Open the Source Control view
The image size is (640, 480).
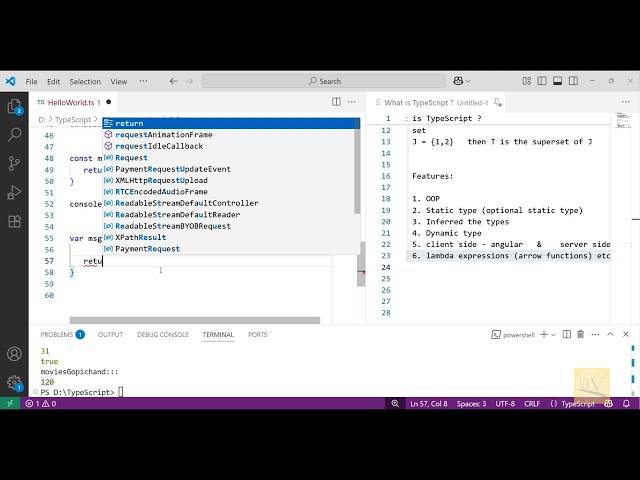[x=14, y=163]
